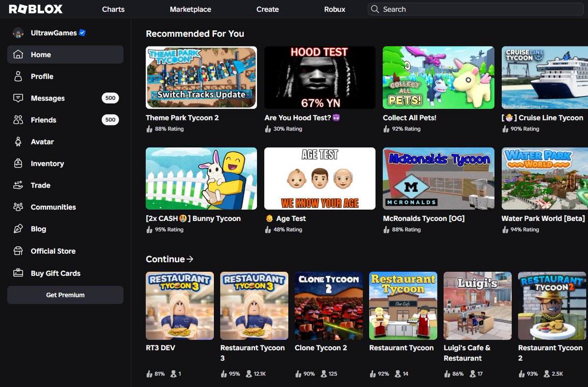Open the Robux tab
This screenshot has width=588, height=387.
334,9
